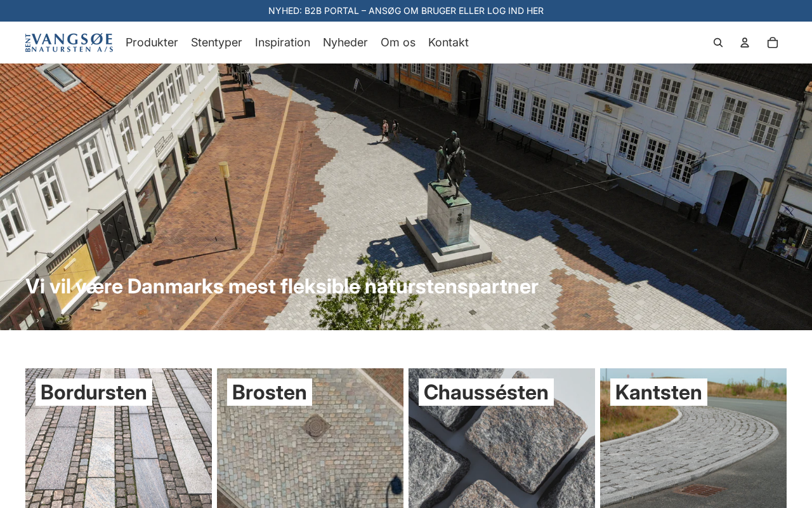This screenshot has width=812, height=508.
Task: Click the user account icon
Action: (745, 43)
